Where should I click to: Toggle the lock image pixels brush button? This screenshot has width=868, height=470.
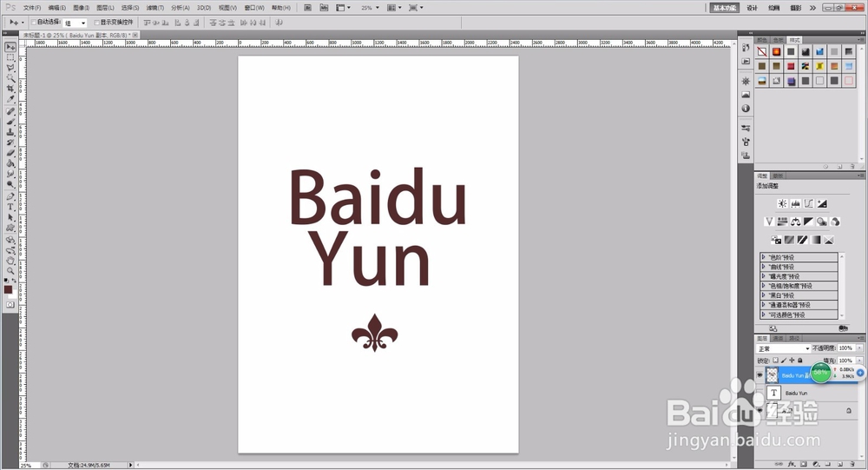pyautogui.click(x=784, y=361)
